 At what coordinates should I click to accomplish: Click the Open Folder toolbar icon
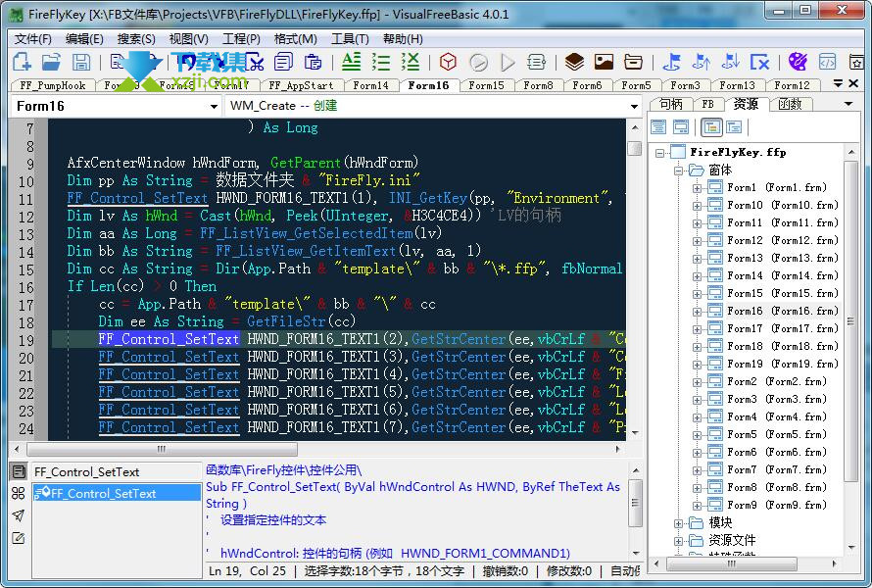coord(51,62)
